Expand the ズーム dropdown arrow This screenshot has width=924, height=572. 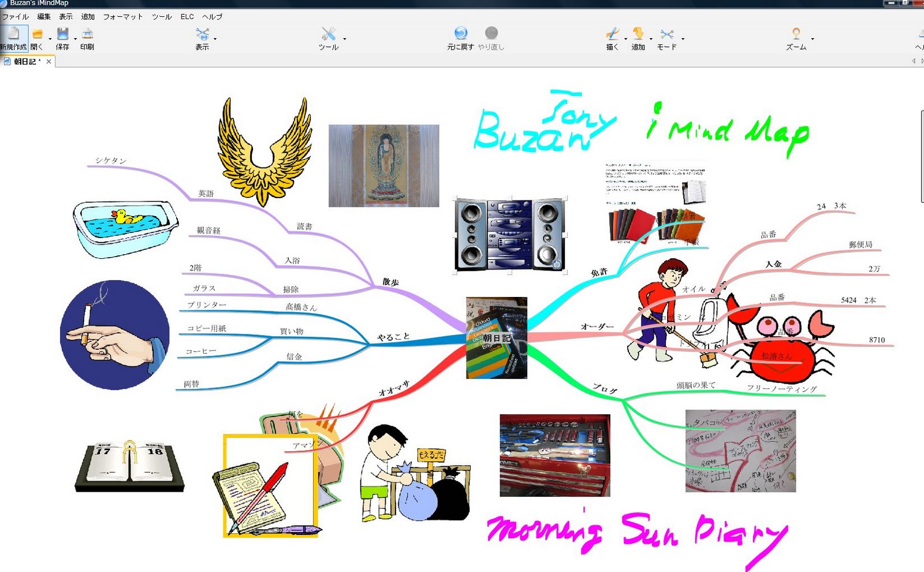[x=813, y=39]
